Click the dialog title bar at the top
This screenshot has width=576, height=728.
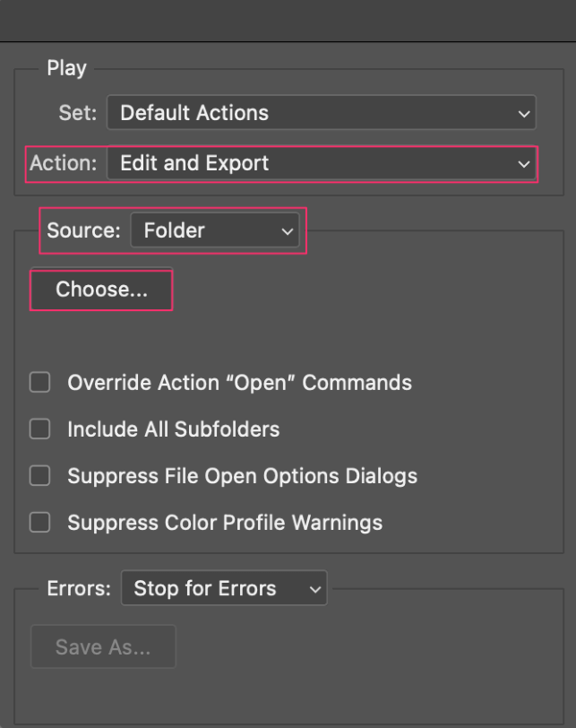pos(288,21)
